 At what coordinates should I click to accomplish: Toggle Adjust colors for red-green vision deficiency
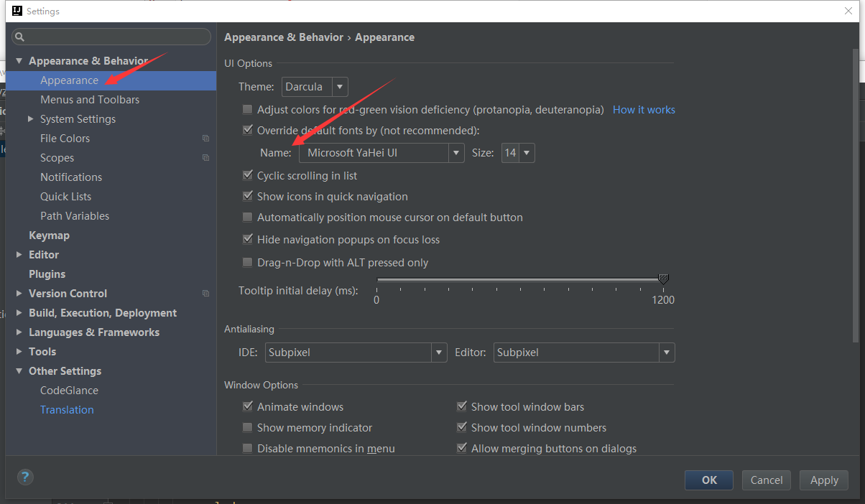248,110
